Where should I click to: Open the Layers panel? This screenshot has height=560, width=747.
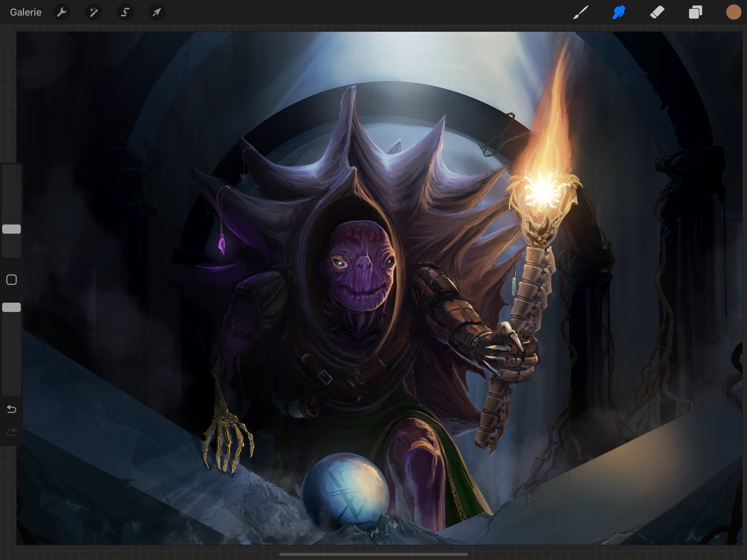[x=695, y=13]
